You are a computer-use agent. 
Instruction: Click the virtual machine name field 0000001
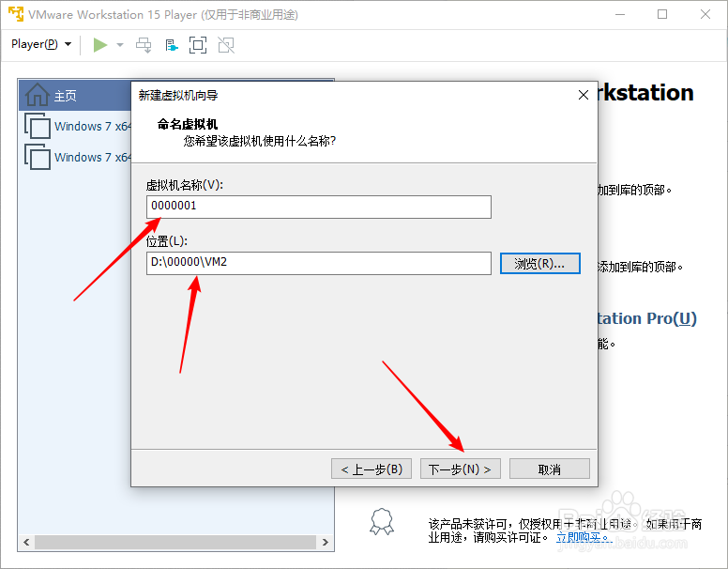click(319, 207)
